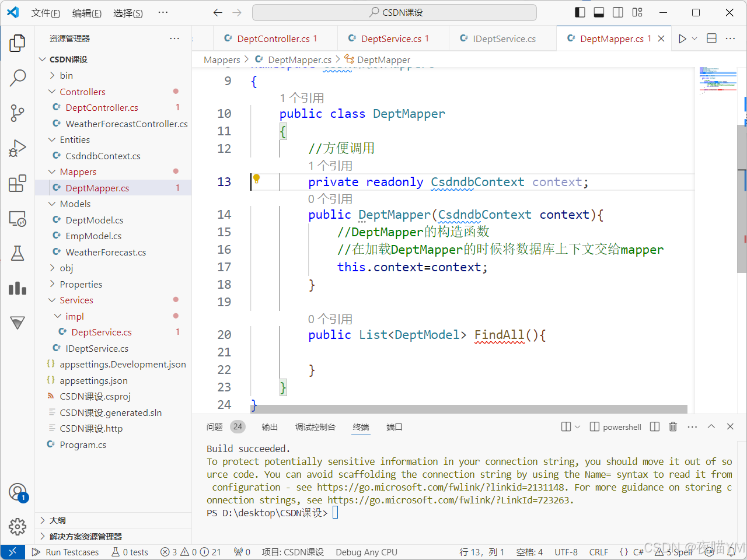Close the terminal panel

(730, 427)
